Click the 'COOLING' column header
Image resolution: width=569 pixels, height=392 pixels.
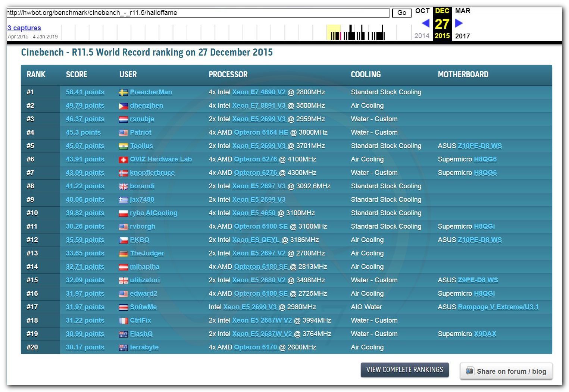coord(366,75)
